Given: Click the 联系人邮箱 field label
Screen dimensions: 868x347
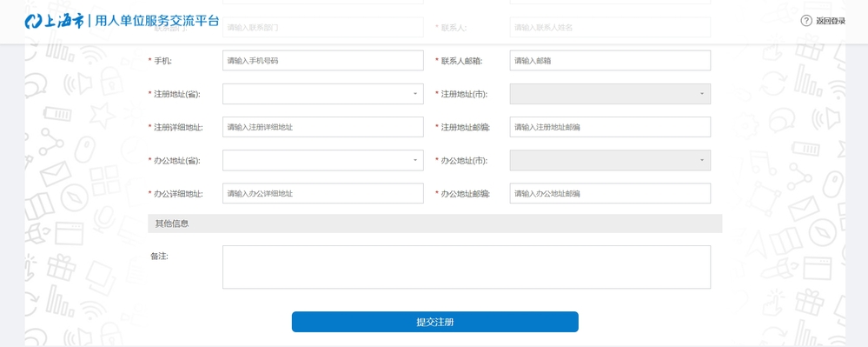Looking at the screenshot, I should point(461,61).
